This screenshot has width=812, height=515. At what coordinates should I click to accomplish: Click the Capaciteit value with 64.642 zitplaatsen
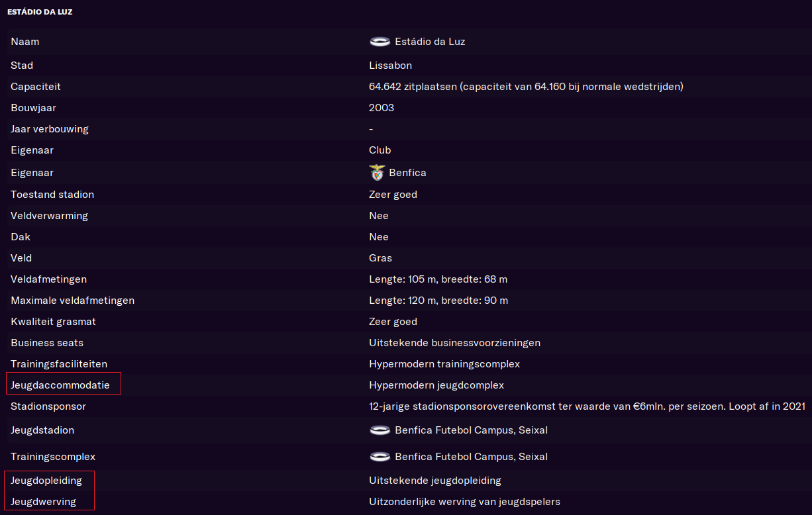pyautogui.click(x=526, y=87)
